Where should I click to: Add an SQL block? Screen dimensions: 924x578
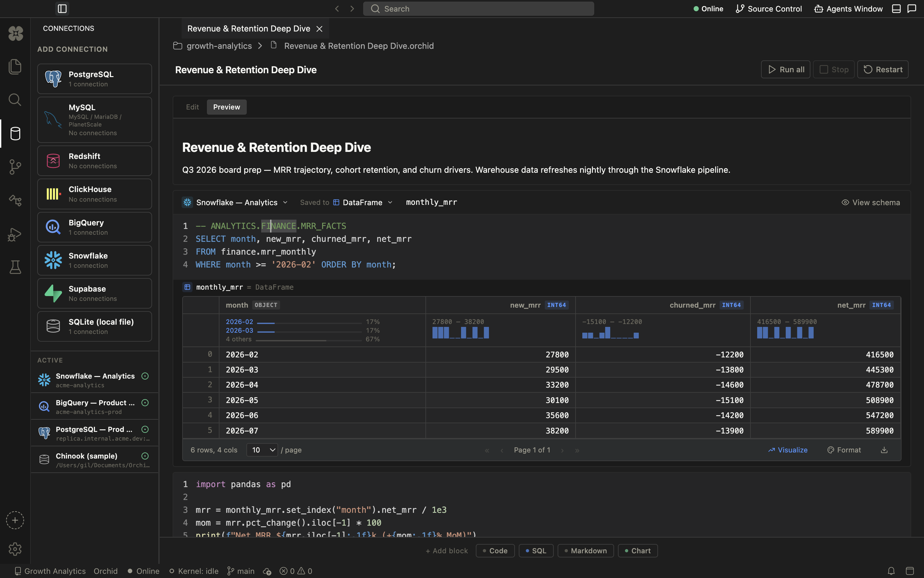pyautogui.click(x=536, y=551)
